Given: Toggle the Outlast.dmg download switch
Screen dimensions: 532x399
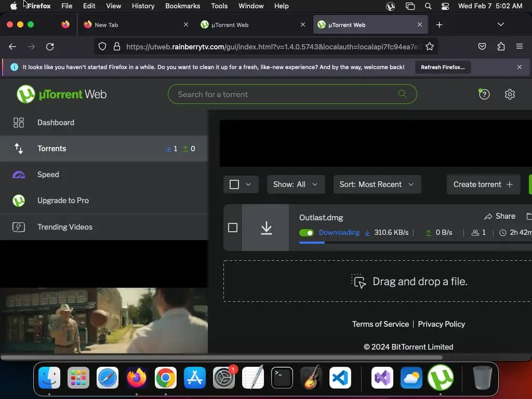Looking at the screenshot, I should click(x=307, y=233).
